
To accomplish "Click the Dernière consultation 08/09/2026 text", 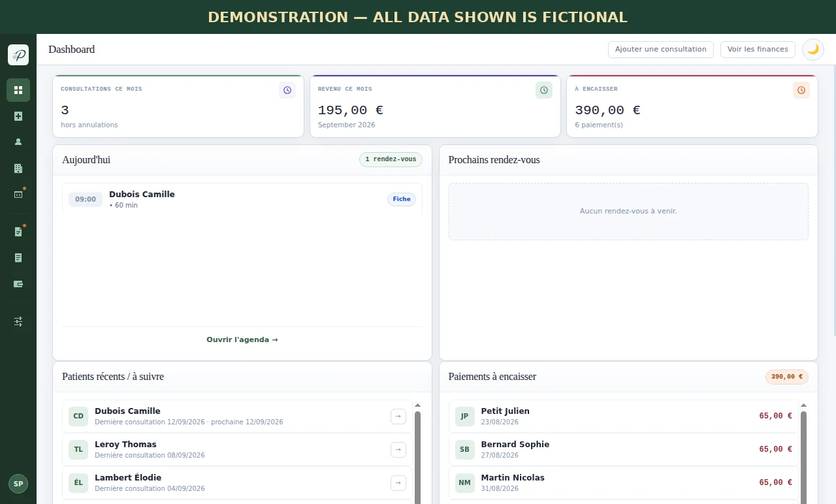I will (150, 456).
